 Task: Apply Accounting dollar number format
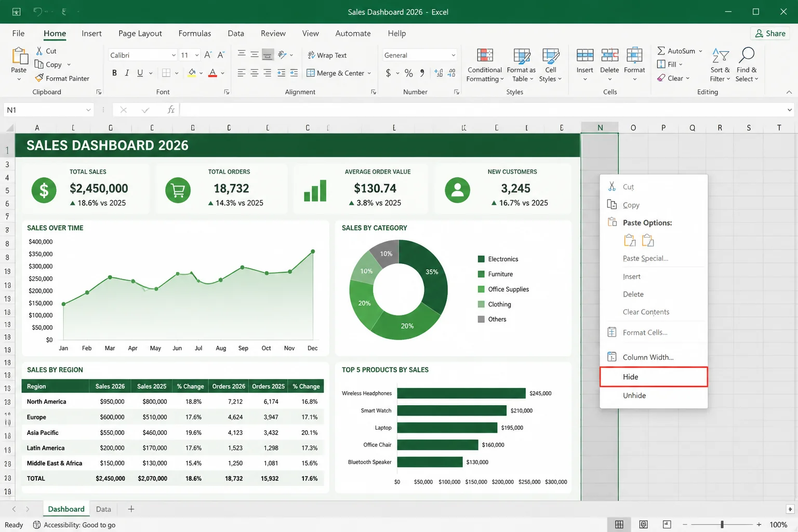coord(388,73)
